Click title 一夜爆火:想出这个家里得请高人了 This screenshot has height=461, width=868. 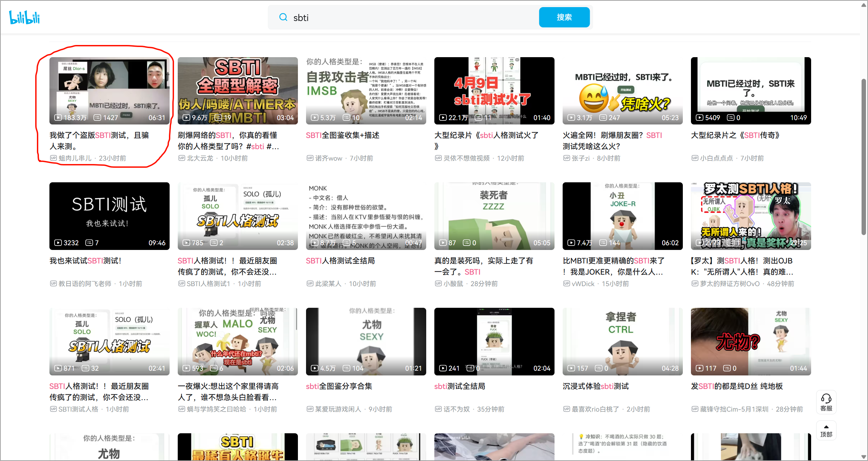click(229, 392)
